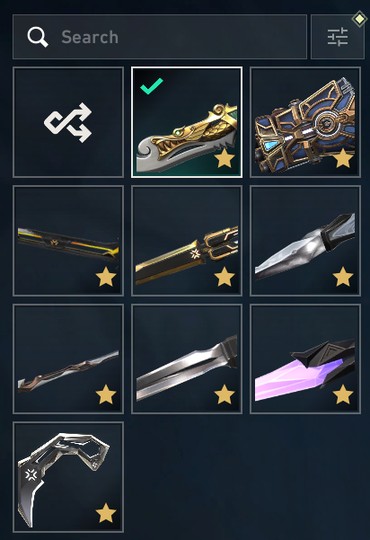Toggle favorite star on gauntlet skin
The height and width of the screenshot is (540, 370).
(343, 159)
